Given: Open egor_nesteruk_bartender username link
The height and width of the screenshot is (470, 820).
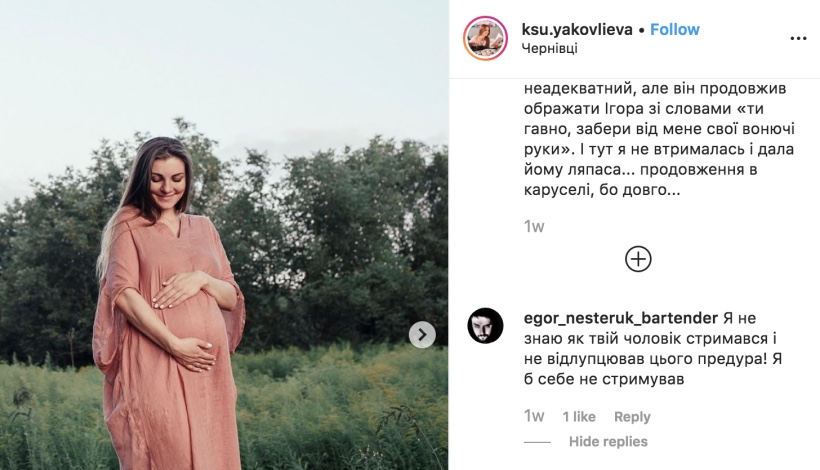Looking at the screenshot, I should [621, 318].
